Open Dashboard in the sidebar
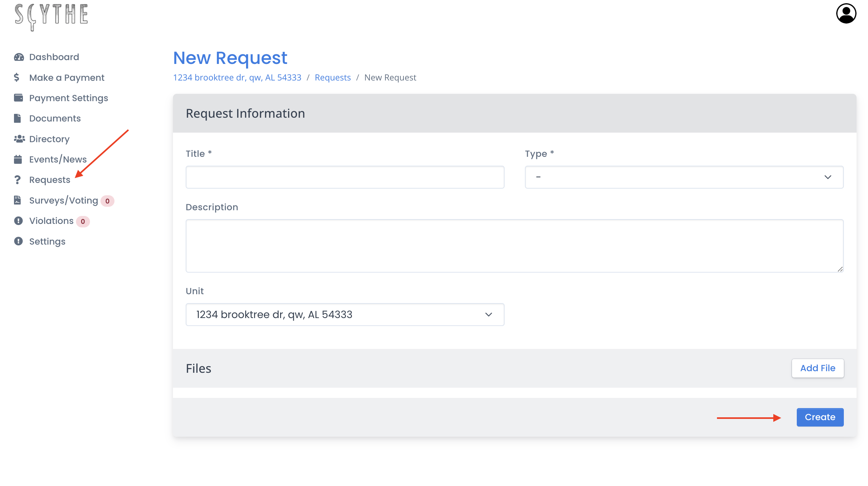 (54, 57)
